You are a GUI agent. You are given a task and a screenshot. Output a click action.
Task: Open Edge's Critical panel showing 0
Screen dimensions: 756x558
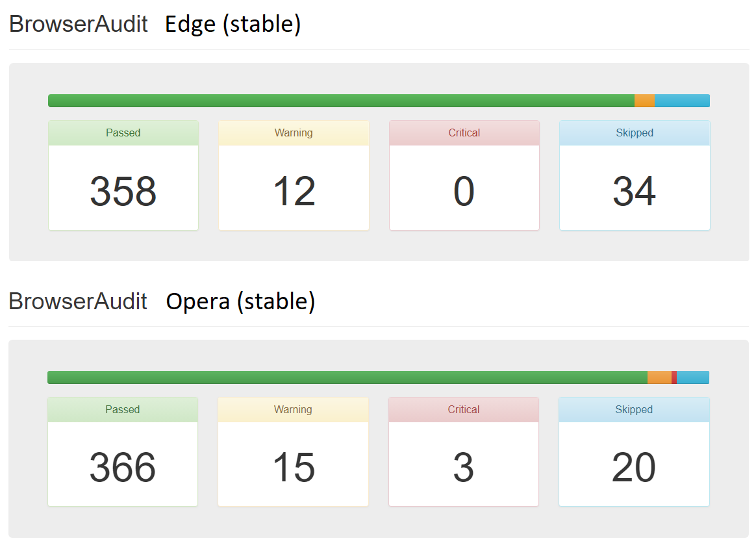point(464,191)
